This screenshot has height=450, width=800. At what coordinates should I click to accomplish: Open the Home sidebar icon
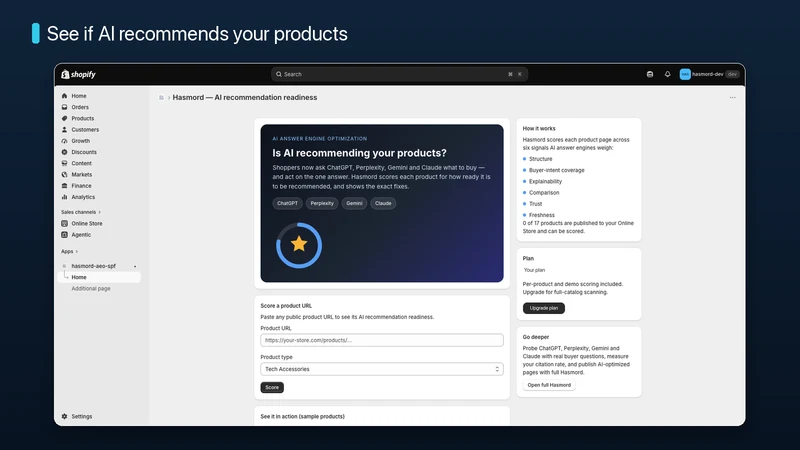64,96
